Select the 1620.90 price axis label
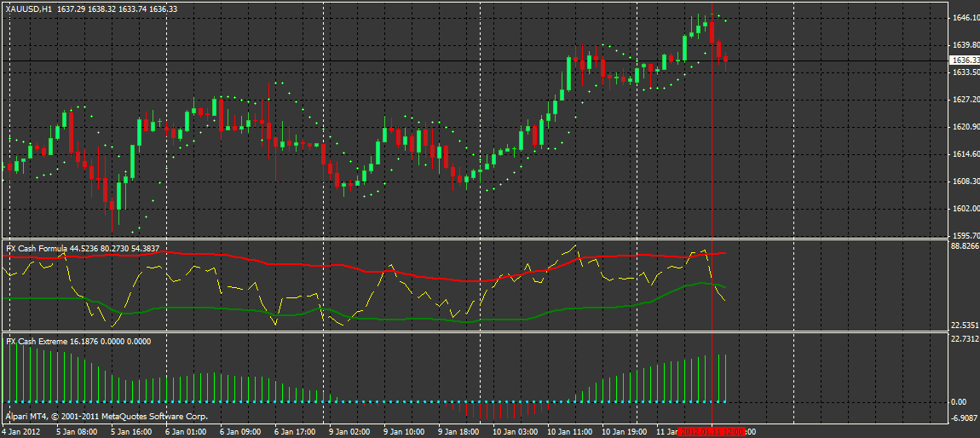 point(965,127)
